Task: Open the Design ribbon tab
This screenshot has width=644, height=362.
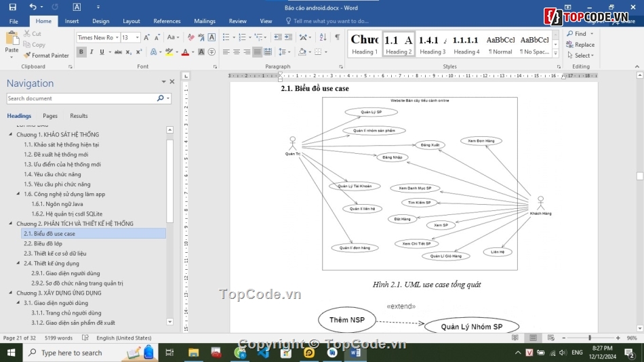Action: coord(100,21)
